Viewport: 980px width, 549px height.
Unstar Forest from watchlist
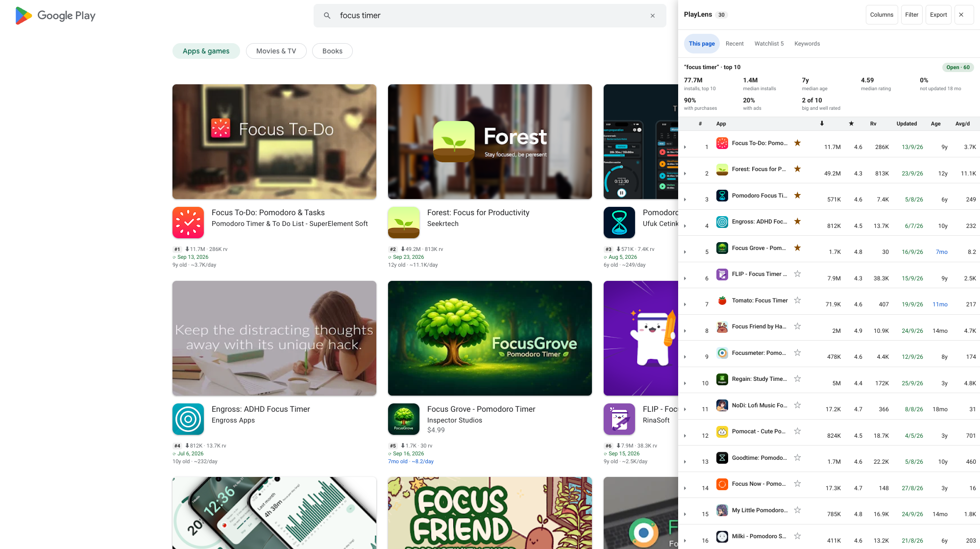click(x=797, y=169)
